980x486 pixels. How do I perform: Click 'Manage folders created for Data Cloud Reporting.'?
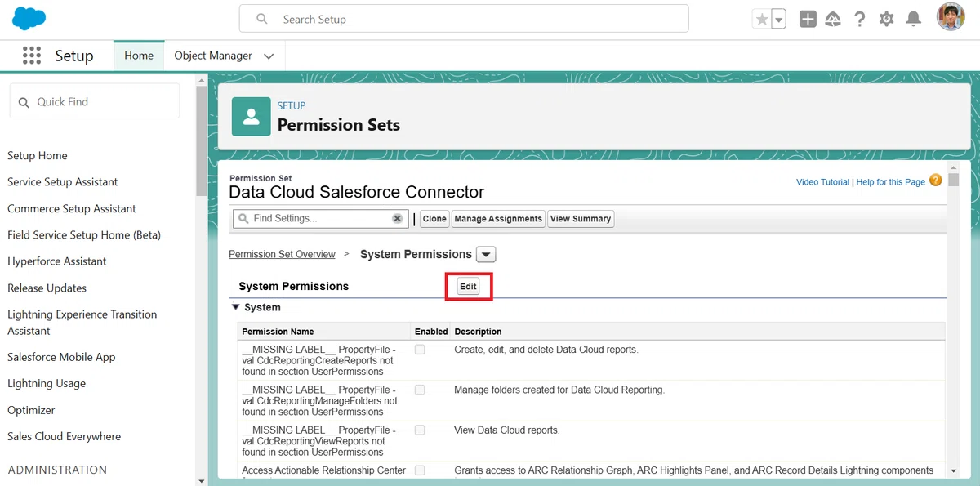pyautogui.click(x=559, y=390)
